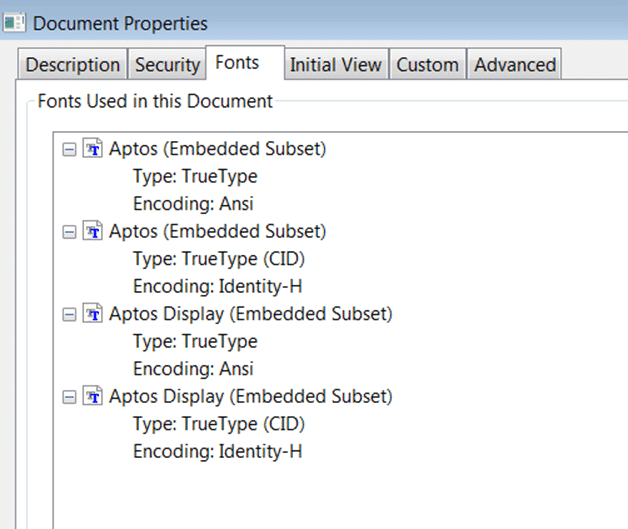Click 'Type: TrueType' under the Aptos Display font
The image size is (628, 529).
(195, 342)
